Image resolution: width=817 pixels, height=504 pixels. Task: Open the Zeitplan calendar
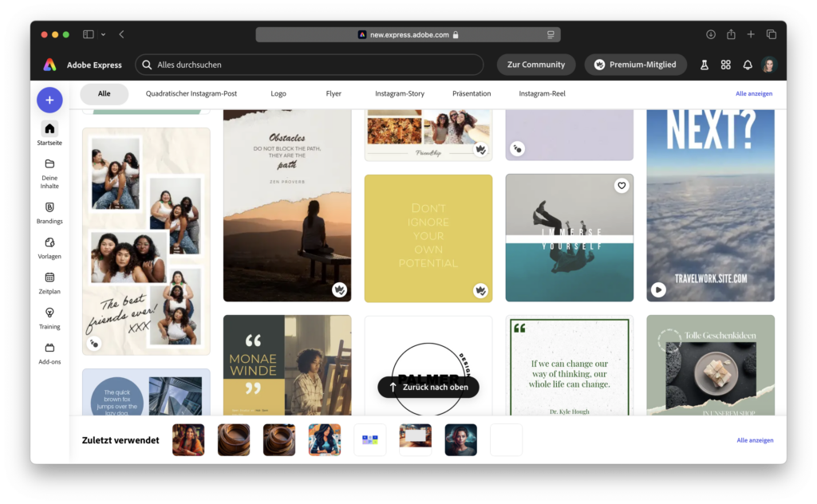click(x=49, y=278)
